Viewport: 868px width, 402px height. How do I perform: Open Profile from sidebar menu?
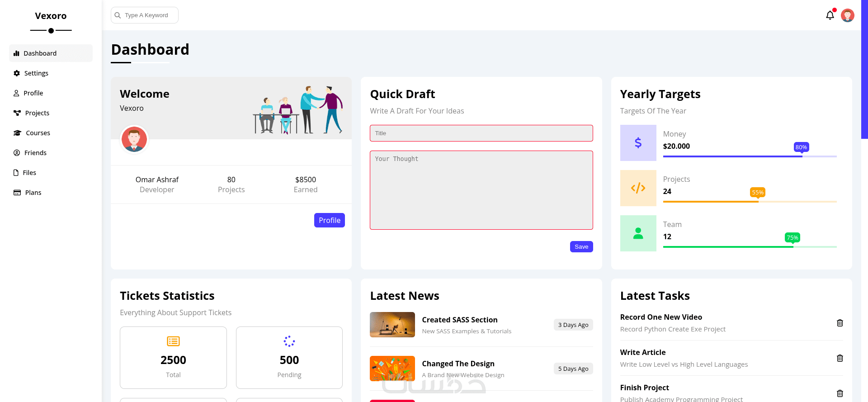coord(51,93)
